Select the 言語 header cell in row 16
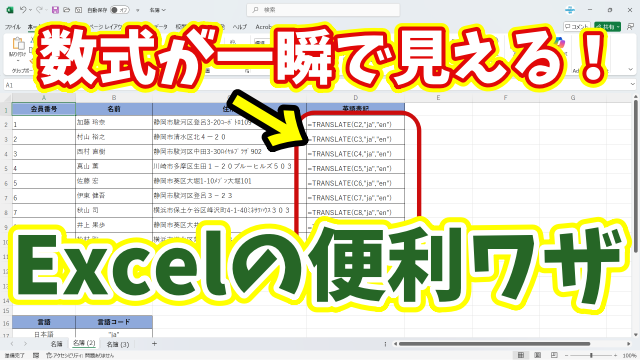640x360 pixels. pyautogui.click(x=44, y=322)
